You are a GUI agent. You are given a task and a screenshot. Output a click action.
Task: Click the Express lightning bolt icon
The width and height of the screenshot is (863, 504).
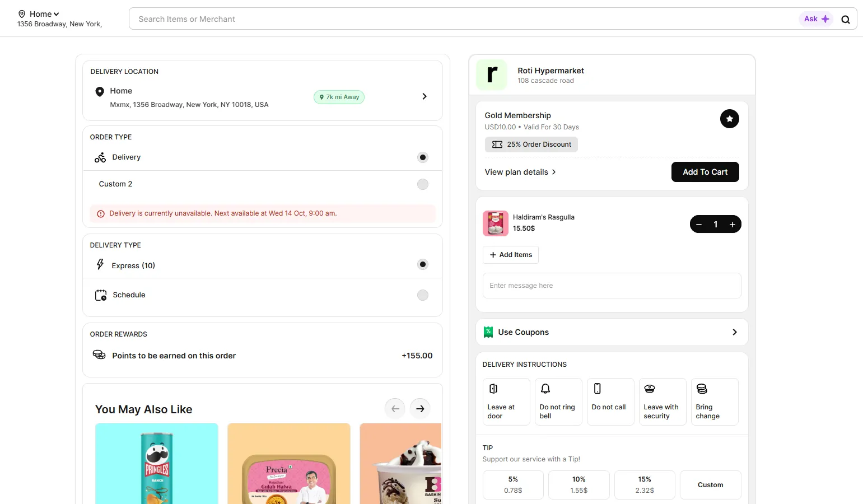(x=100, y=264)
